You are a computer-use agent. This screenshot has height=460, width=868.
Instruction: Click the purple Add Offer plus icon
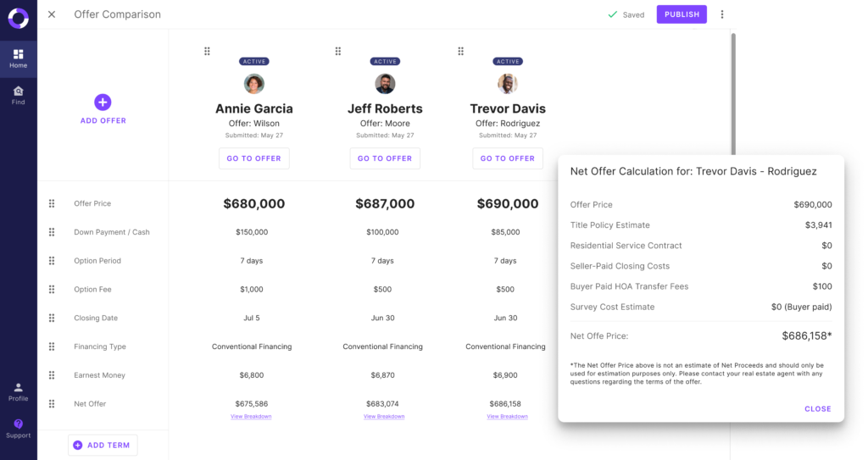coord(103,103)
